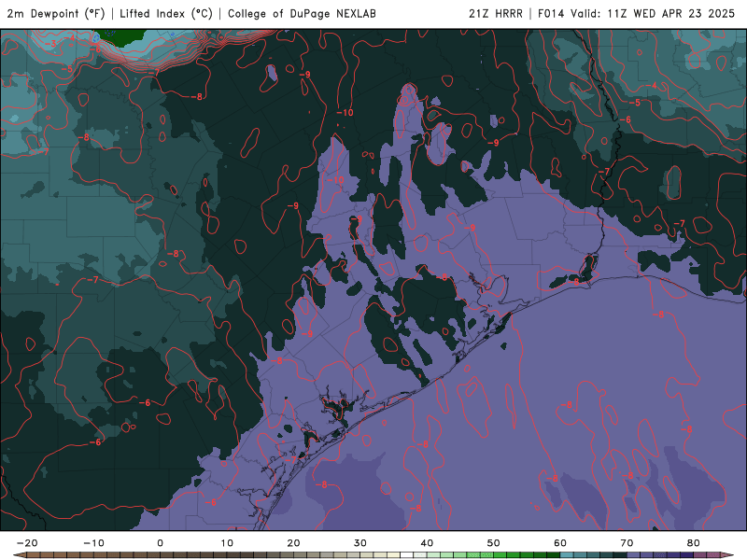The width and height of the screenshot is (747, 560).
Task: Click the '2m Dewpoint (°F)' title text
Action: click(56, 14)
